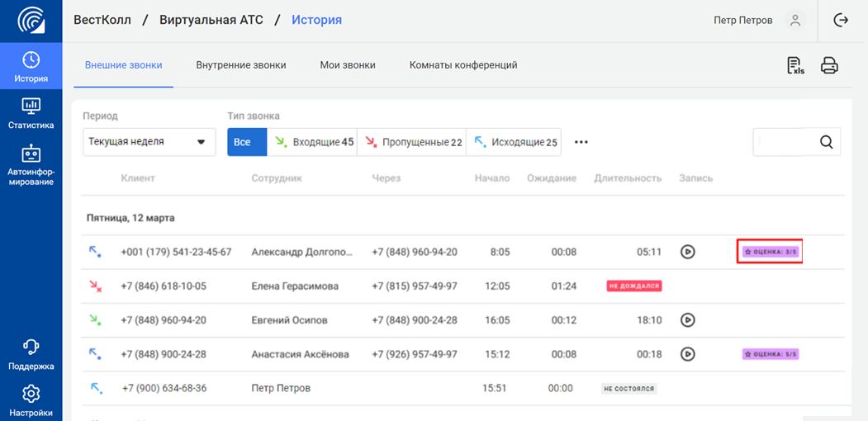Viewport: 868px width, 421px height.
Task: Click missed call icon for +7 (846) 618-10-05
Action: click(x=95, y=286)
